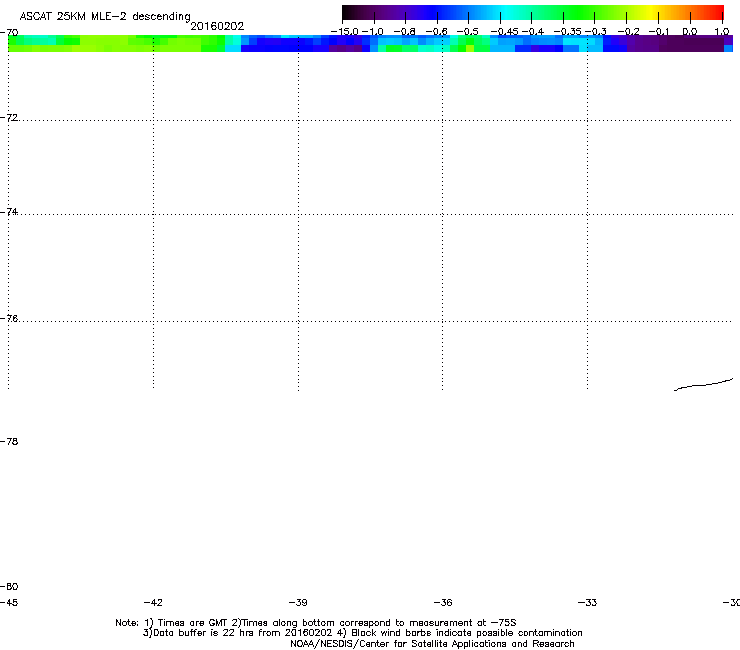Click the NOAA/NESDIS credit line

point(432,644)
